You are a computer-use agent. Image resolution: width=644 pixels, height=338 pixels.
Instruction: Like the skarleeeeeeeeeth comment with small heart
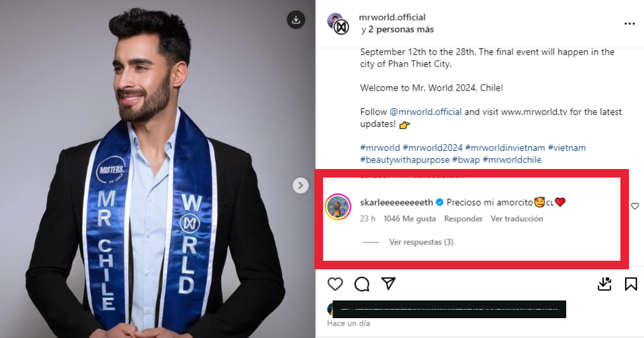coord(635,206)
